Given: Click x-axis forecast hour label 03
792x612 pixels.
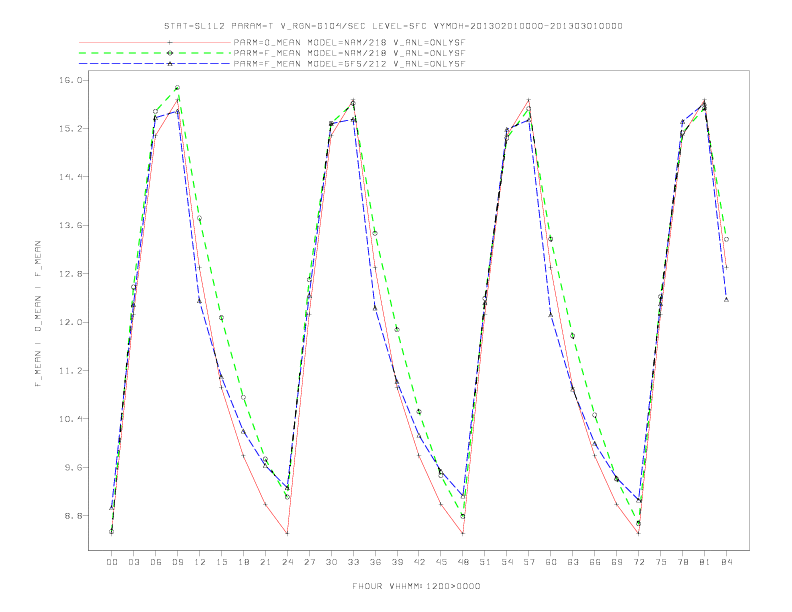Looking at the screenshot, I should click(x=133, y=562).
